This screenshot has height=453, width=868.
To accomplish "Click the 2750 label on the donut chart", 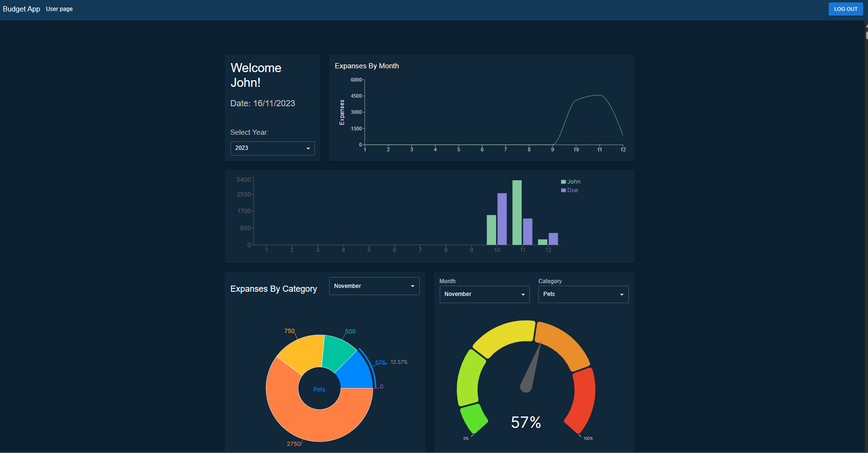I will 294,444.
